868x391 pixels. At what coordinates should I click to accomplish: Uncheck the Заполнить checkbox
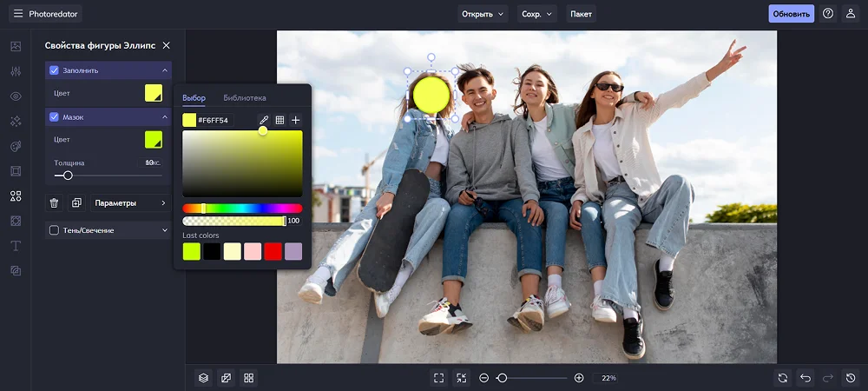[x=54, y=70]
